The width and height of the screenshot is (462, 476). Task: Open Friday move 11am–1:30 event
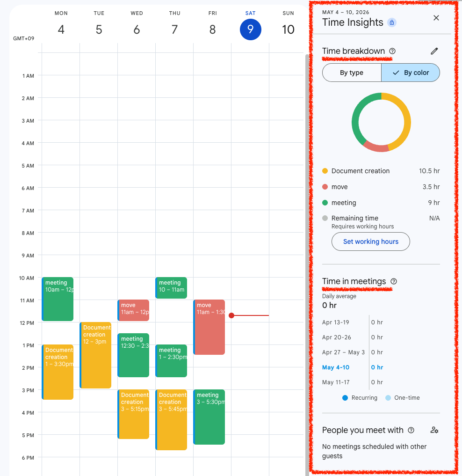[x=209, y=327]
